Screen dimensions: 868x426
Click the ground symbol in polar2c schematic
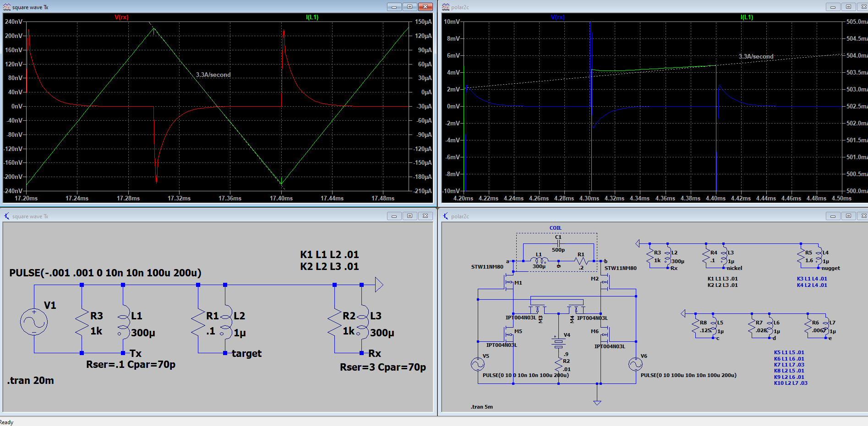[x=597, y=402]
